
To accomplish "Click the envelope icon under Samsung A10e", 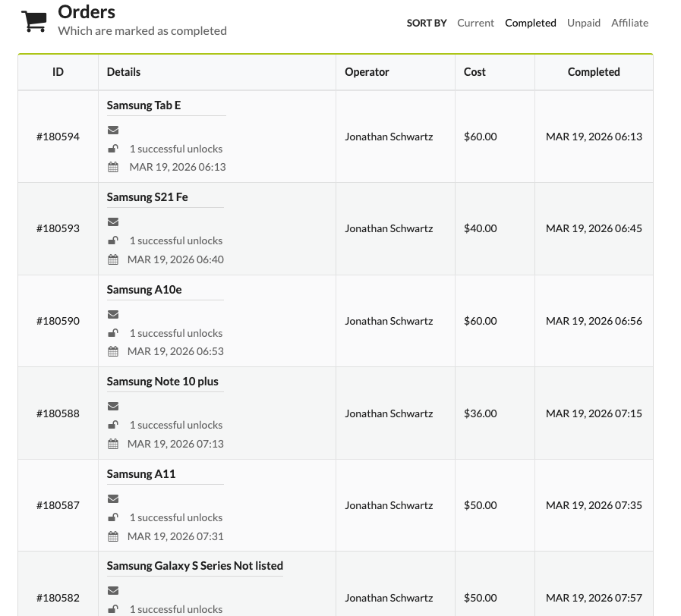I will [x=113, y=314].
